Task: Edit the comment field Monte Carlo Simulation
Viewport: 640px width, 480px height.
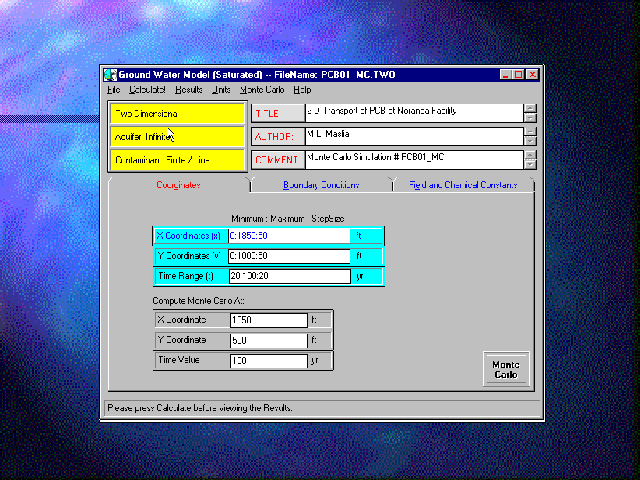Action: (414, 160)
